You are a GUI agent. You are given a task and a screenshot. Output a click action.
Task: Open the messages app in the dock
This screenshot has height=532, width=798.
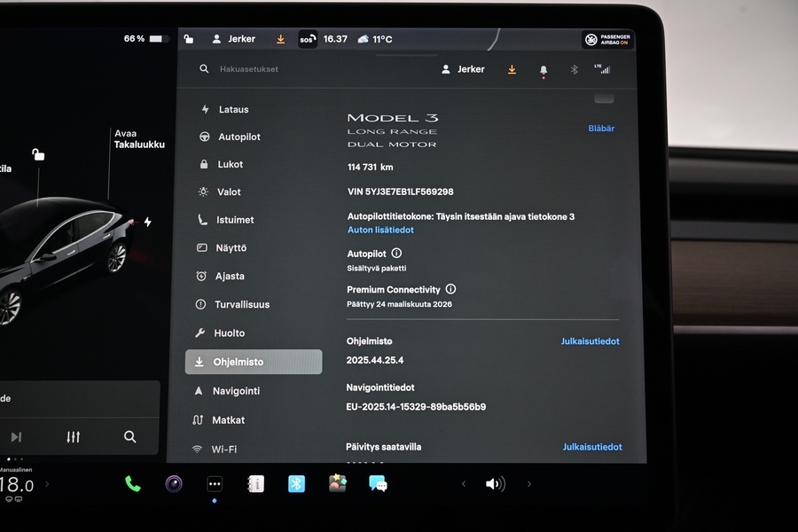378,483
